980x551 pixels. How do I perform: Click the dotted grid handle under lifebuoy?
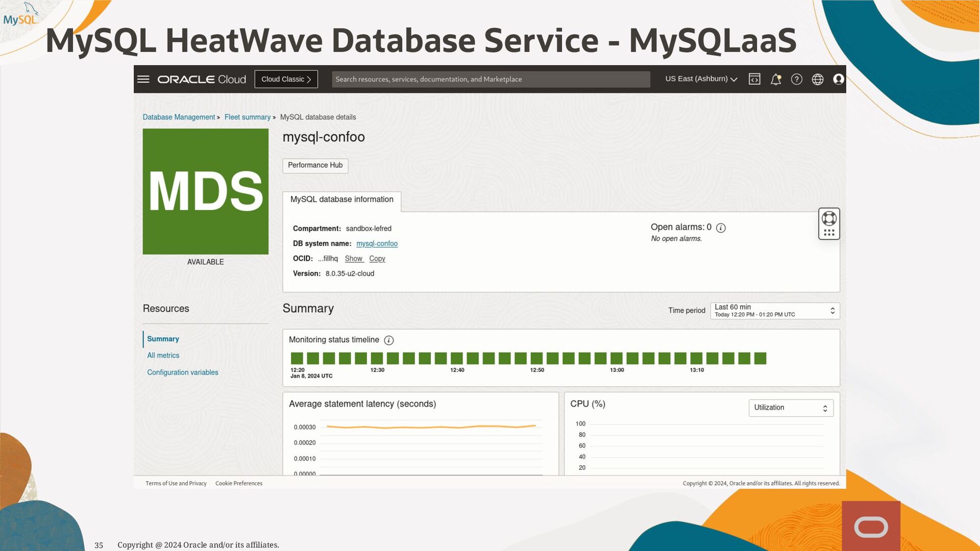pos(829,233)
